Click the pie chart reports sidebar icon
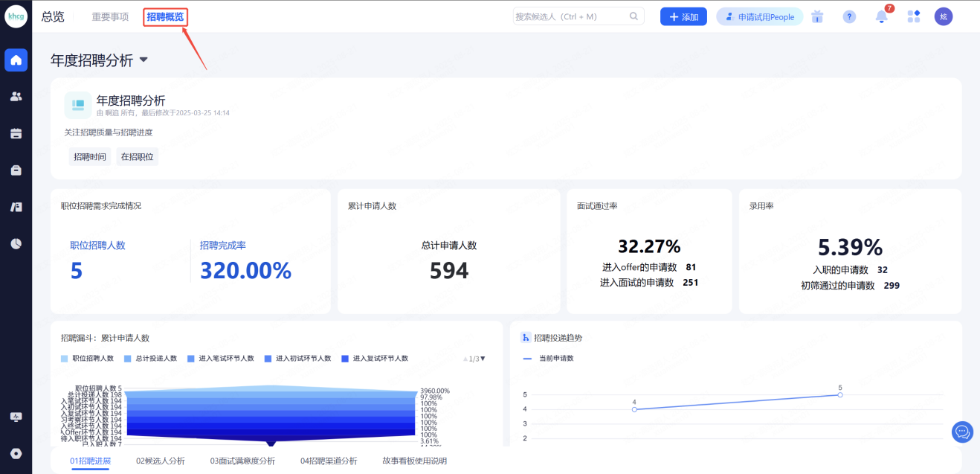 tap(16, 243)
